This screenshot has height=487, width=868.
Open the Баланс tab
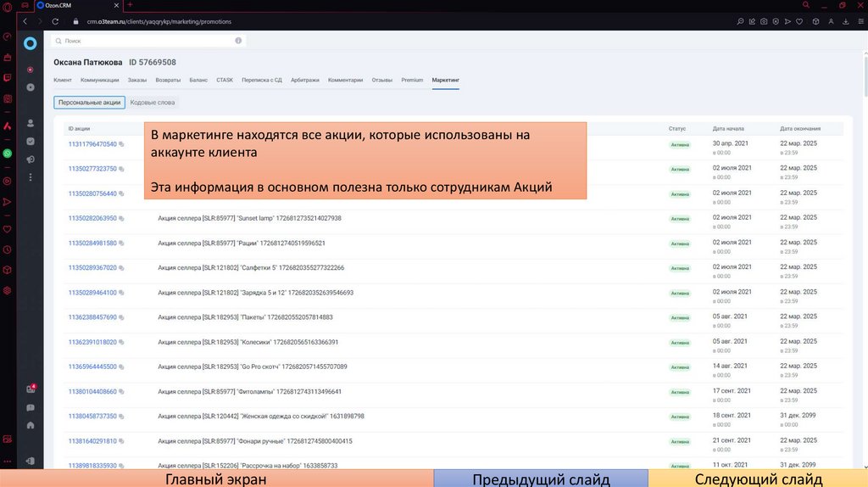198,80
